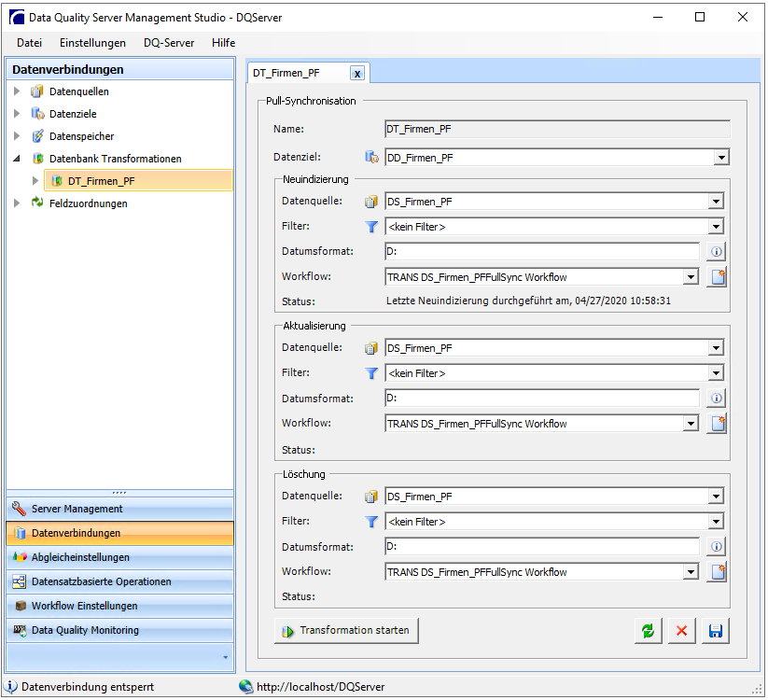The height and width of the screenshot is (700, 768).
Task: Open Aktualisierung Workflow dropdown
Action: pos(691,423)
